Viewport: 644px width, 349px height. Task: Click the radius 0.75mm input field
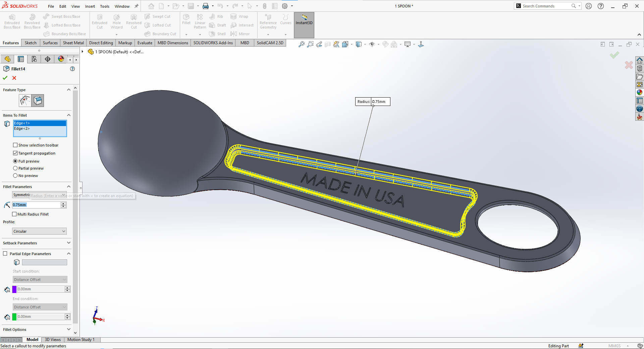pyautogui.click(x=36, y=205)
